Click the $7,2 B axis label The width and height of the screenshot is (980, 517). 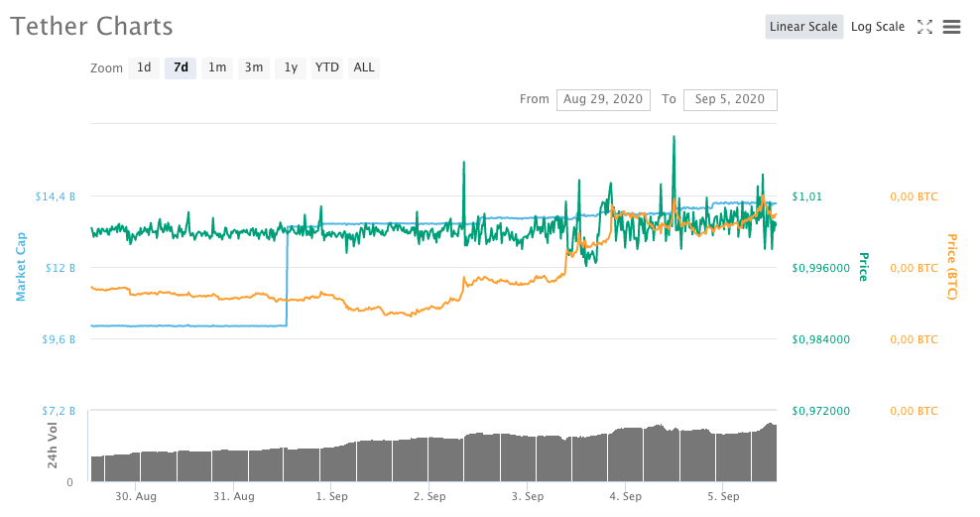click(x=59, y=411)
